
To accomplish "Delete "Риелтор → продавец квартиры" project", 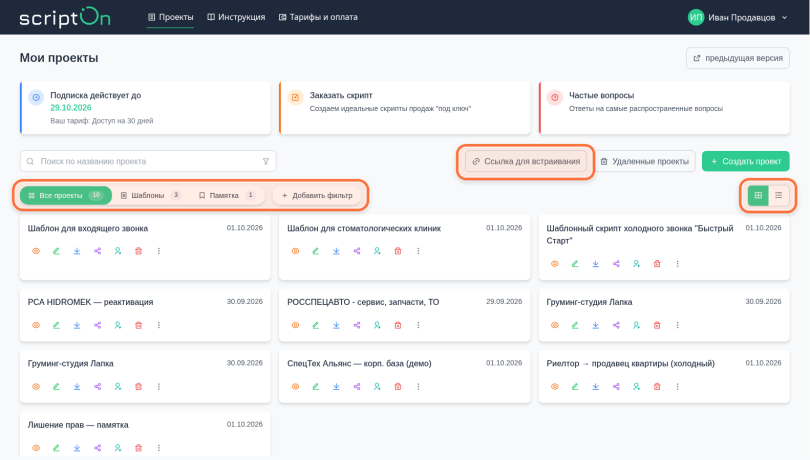I will [x=657, y=387].
